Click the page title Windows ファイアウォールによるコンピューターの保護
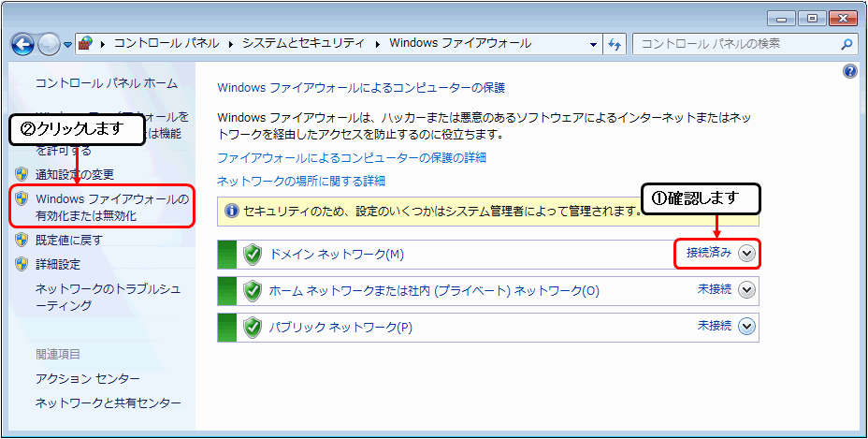This screenshot has width=868, height=439. [361, 88]
